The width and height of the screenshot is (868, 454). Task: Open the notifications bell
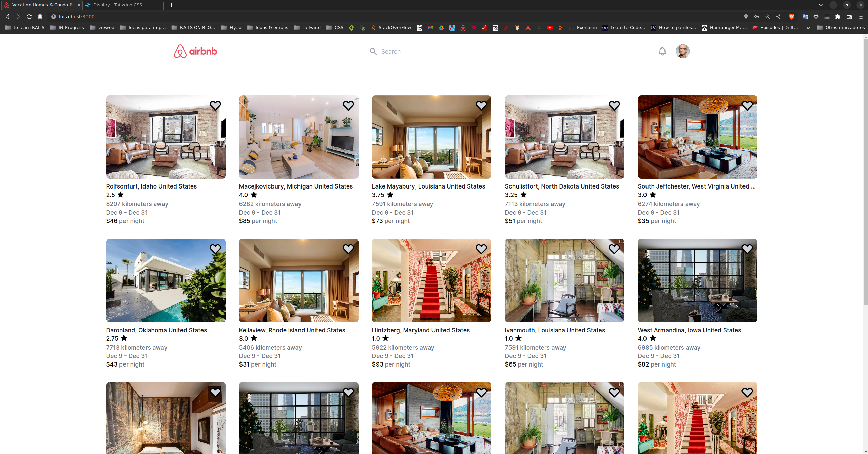[x=662, y=51]
